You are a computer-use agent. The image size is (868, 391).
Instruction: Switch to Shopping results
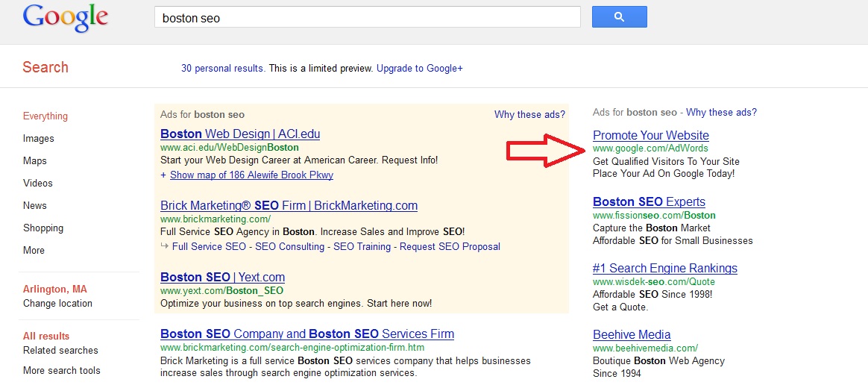point(43,228)
